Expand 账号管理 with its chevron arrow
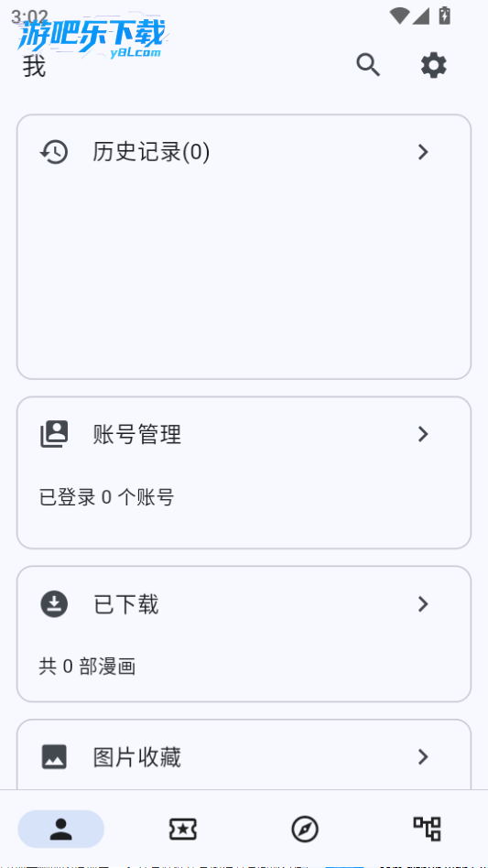Image resolution: width=488 pixels, height=868 pixels. 423,434
